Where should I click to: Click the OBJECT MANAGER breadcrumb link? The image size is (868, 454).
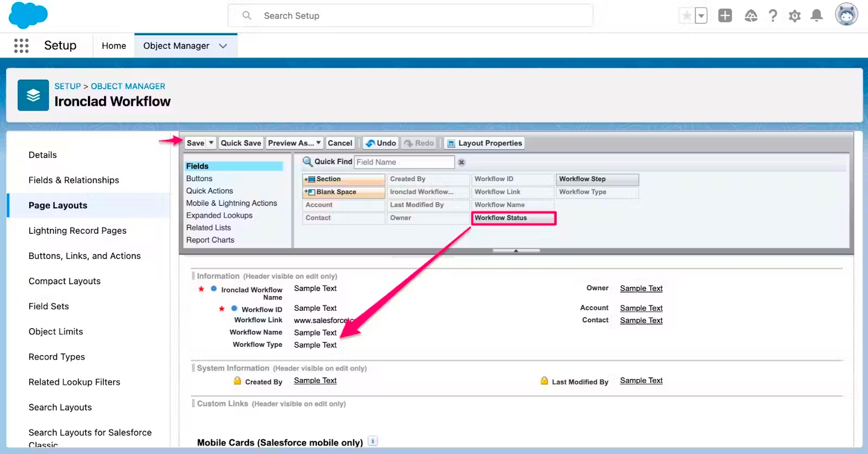128,86
